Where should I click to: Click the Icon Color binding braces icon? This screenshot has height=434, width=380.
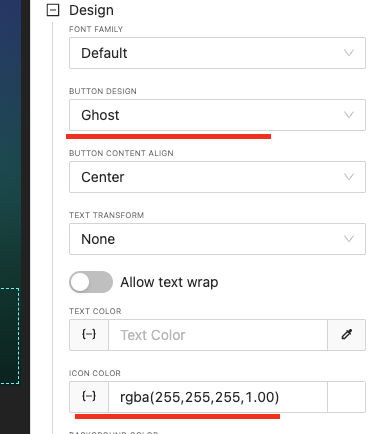point(89,397)
